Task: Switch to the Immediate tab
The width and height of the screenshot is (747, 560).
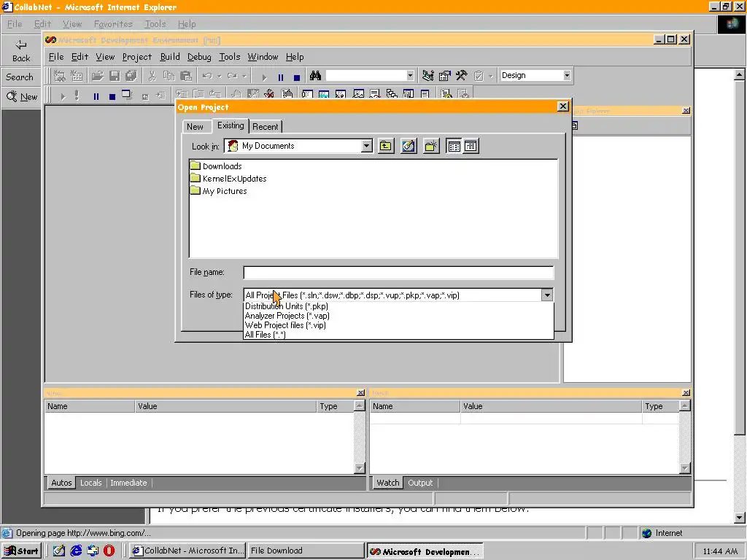Action: (x=128, y=483)
